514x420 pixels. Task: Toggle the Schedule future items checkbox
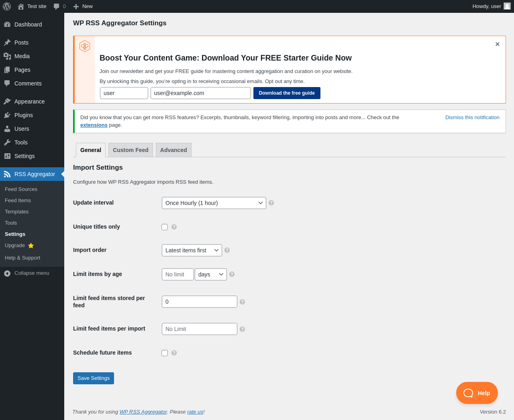tap(165, 353)
